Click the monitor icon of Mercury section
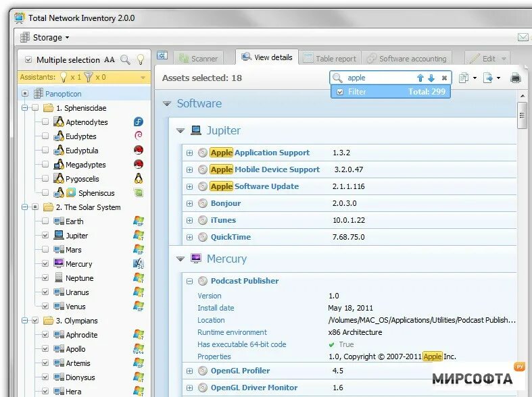This screenshot has height=397, width=532. pyautogui.click(x=196, y=258)
